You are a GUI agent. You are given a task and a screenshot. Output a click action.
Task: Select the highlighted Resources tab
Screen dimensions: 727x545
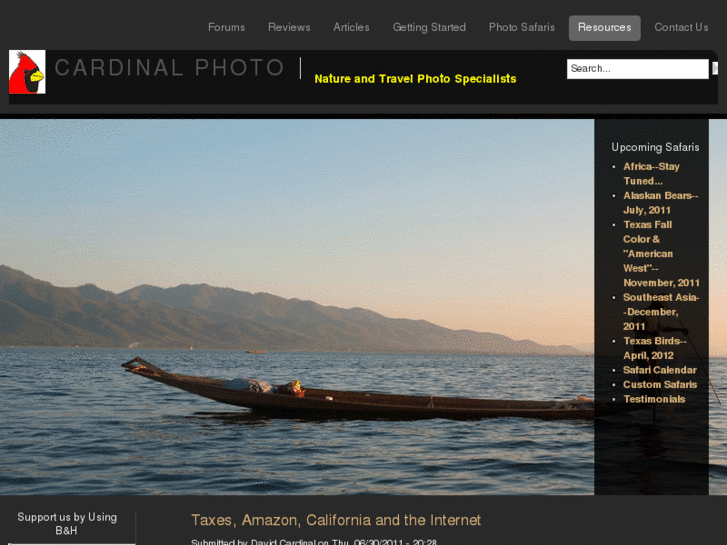coord(605,28)
